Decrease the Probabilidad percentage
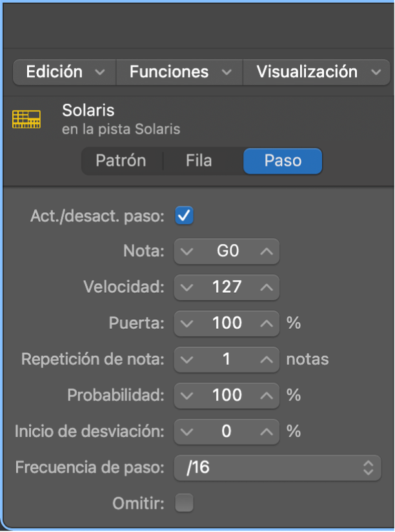The height and width of the screenshot is (532, 395). pos(187,396)
